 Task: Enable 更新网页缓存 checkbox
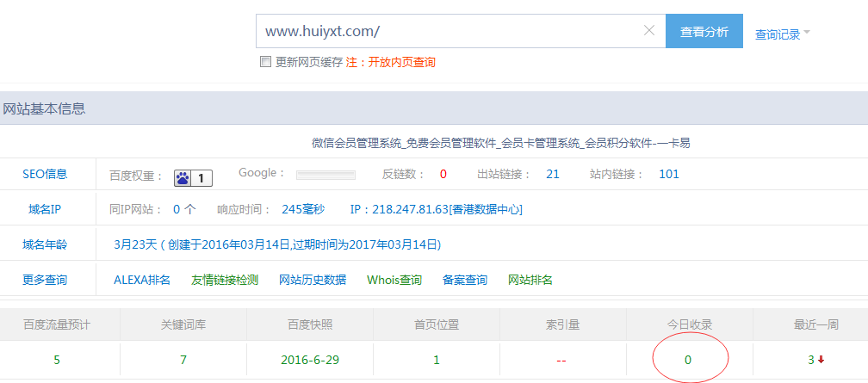click(x=265, y=62)
